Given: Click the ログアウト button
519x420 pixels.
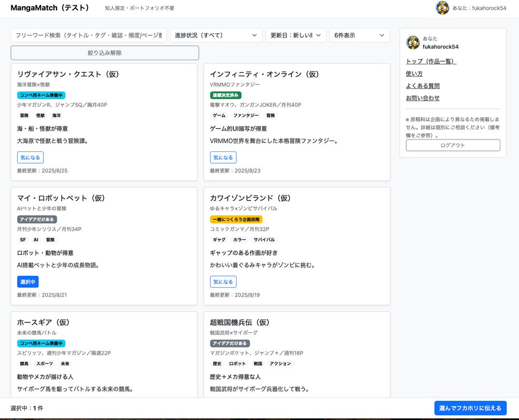Looking at the screenshot, I should pos(453,145).
